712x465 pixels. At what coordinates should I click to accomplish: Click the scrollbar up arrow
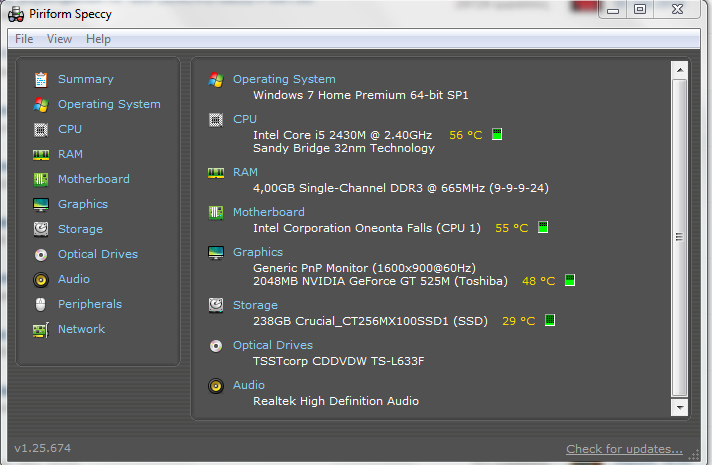tap(680, 70)
